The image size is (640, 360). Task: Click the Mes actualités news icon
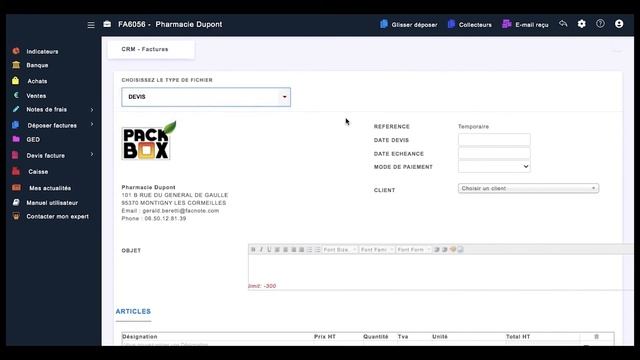click(x=16, y=188)
